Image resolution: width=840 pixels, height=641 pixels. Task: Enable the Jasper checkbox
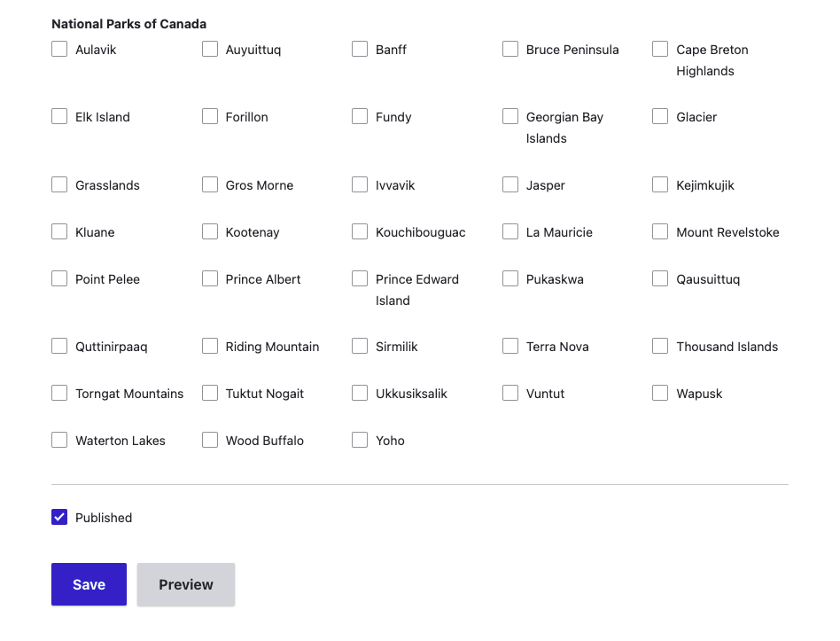[510, 185]
